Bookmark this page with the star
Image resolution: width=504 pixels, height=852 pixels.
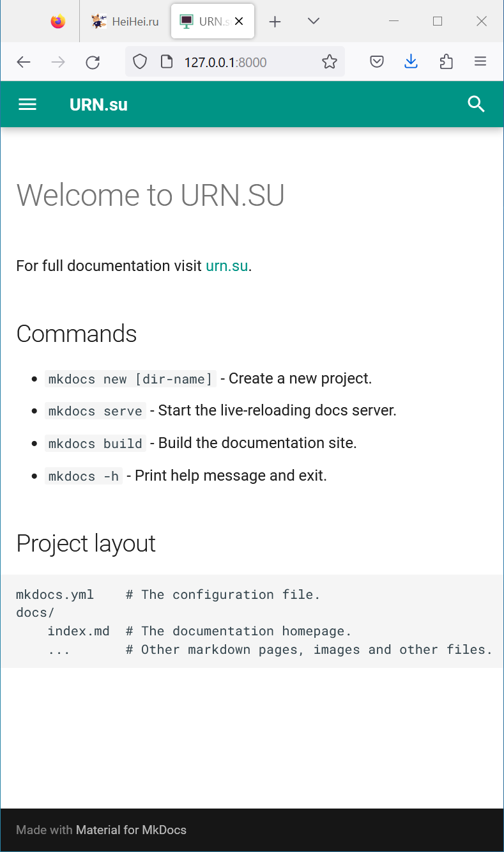pyautogui.click(x=329, y=62)
